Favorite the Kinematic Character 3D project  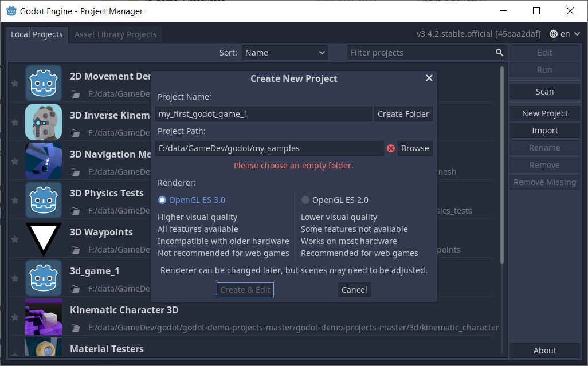coord(15,317)
